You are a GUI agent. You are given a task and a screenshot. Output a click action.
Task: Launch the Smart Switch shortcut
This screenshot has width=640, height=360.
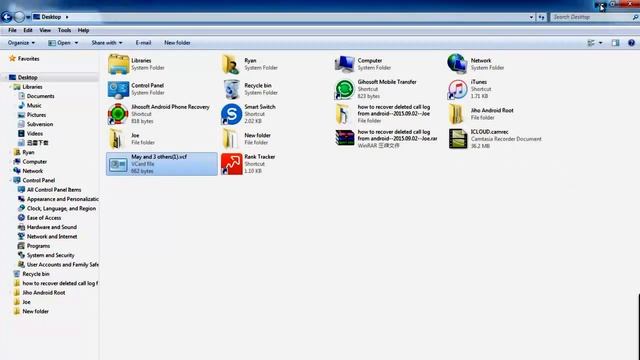[231, 114]
